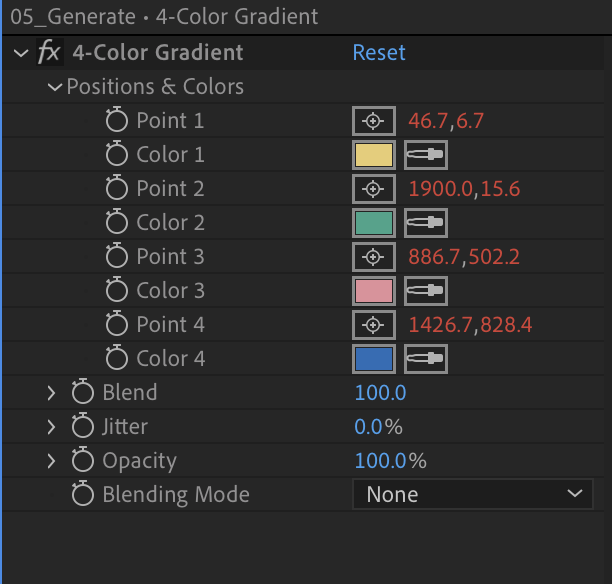Select the Color 4 property label

point(171,358)
